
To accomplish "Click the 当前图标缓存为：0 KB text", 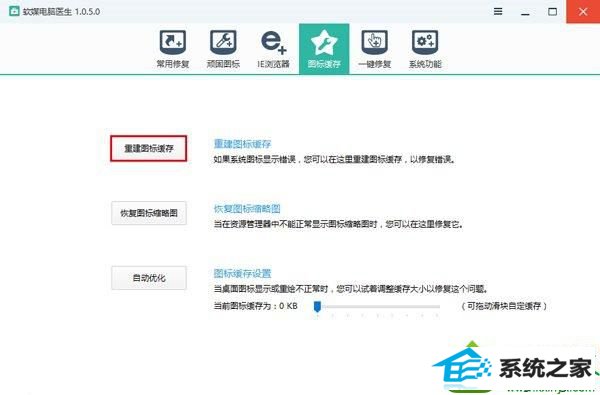I will (255, 306).
